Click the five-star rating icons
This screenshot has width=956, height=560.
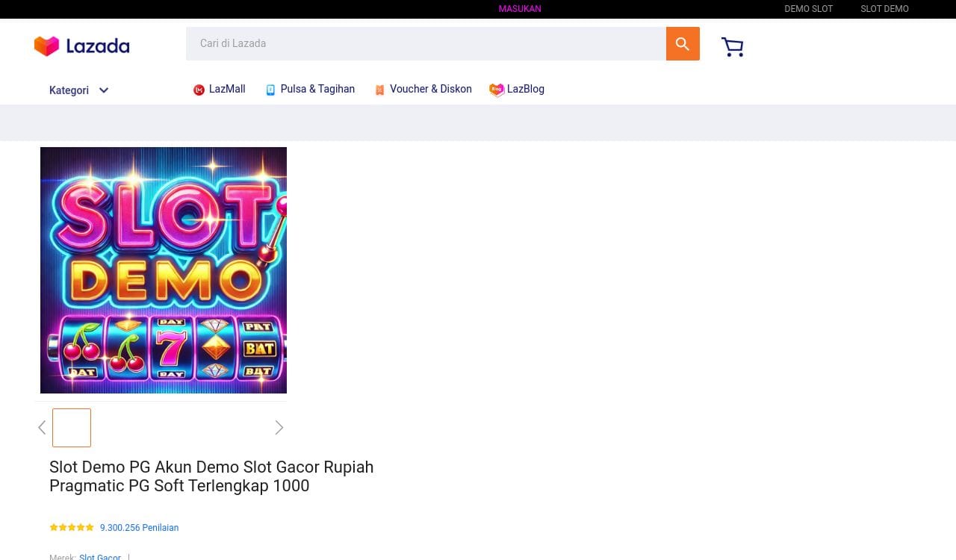pos(72,528)
